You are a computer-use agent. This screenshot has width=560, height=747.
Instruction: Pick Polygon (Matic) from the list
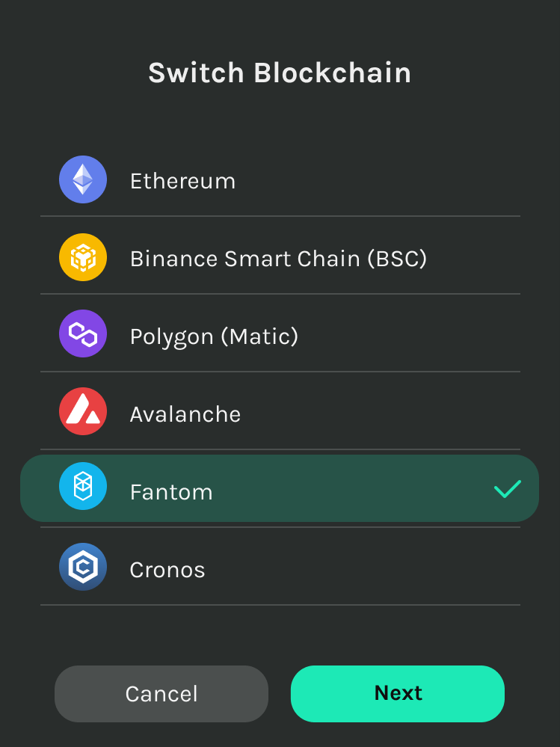click(x=215, y=336)
